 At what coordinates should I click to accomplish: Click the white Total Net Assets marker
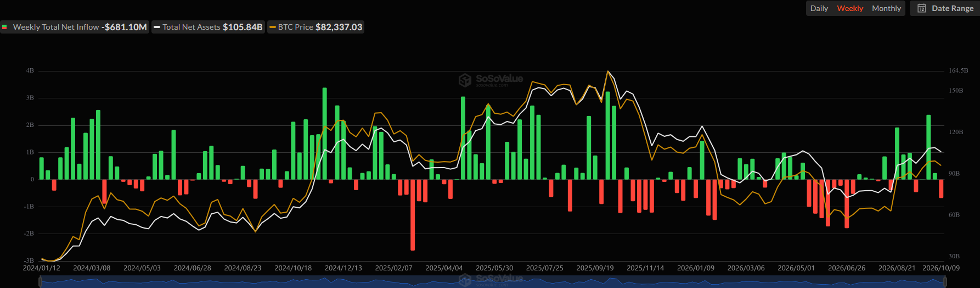(x=157, y=27)
